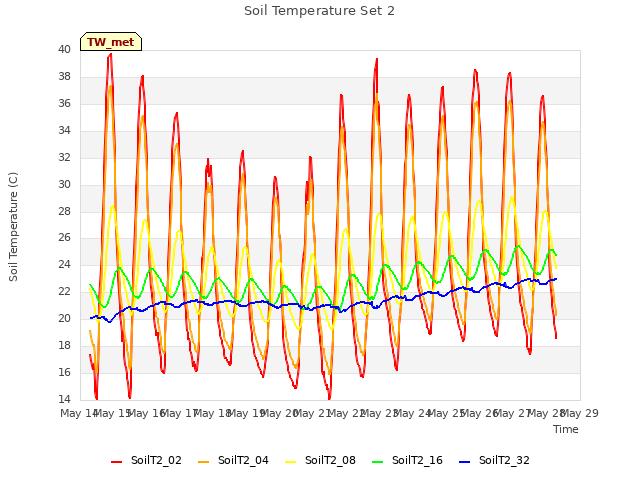Toggle the SoilT2_04 legend entry
Image resolution: width=640 pixels, height=480 pixels.
[233, 460]
